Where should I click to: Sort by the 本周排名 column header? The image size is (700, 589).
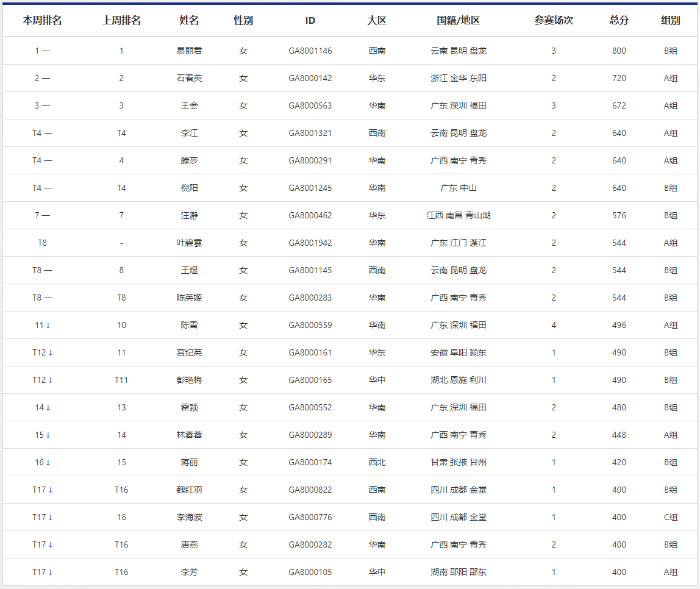pos(42,20)
